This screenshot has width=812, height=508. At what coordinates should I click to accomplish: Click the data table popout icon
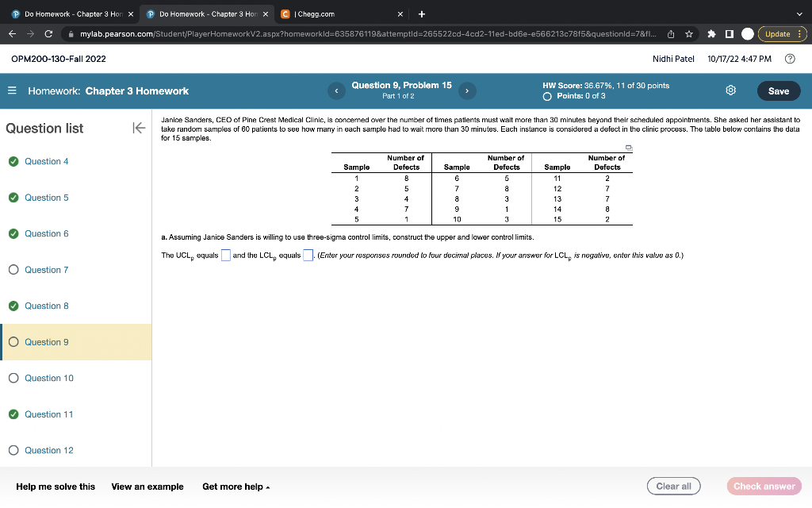coord(629,148)
